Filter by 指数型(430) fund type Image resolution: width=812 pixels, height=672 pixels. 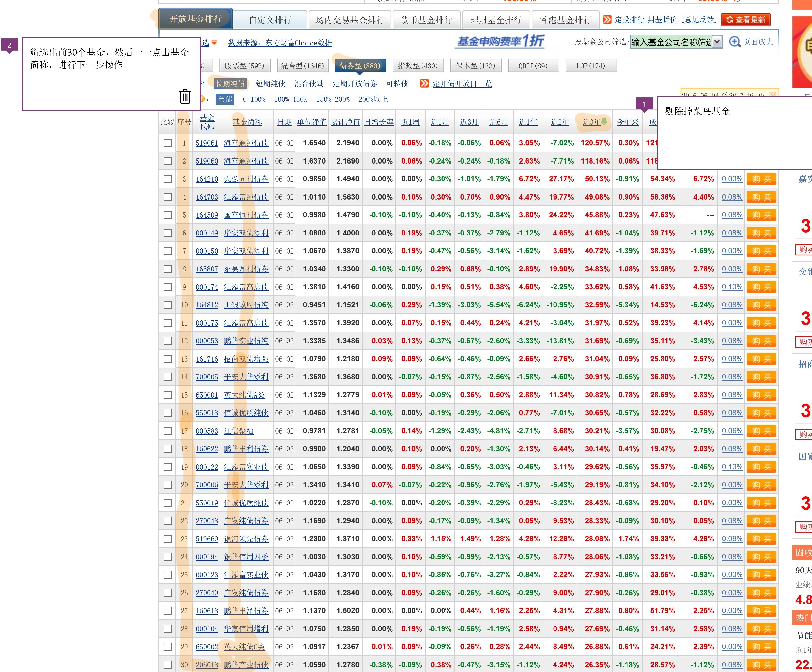click(418, 66)
